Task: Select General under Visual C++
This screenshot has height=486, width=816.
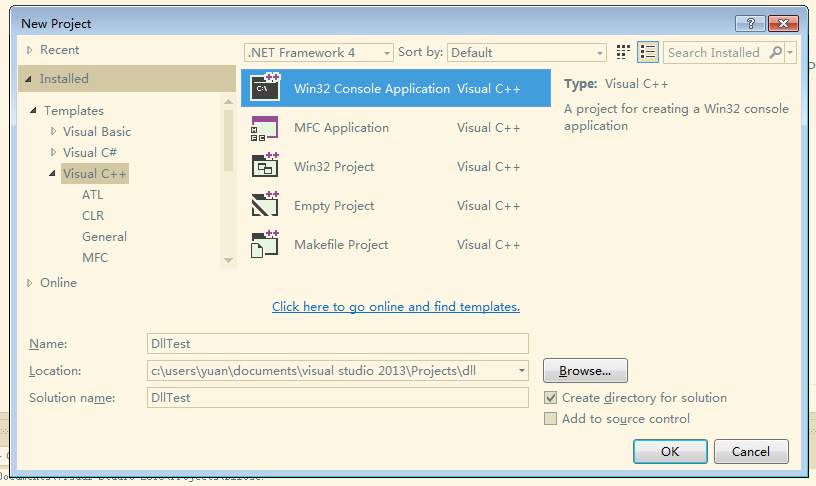Action: (105, 237)
